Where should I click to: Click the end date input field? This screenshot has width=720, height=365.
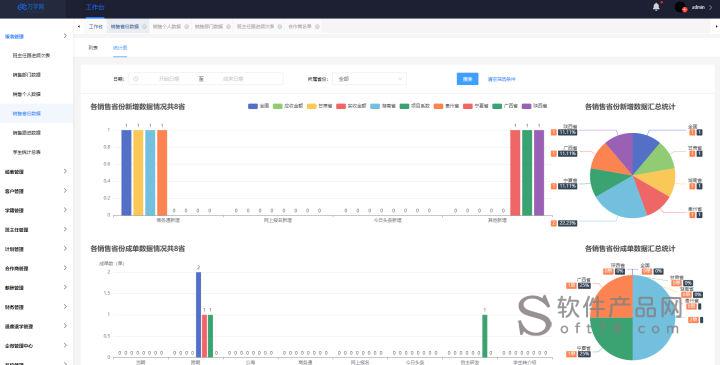233,79
